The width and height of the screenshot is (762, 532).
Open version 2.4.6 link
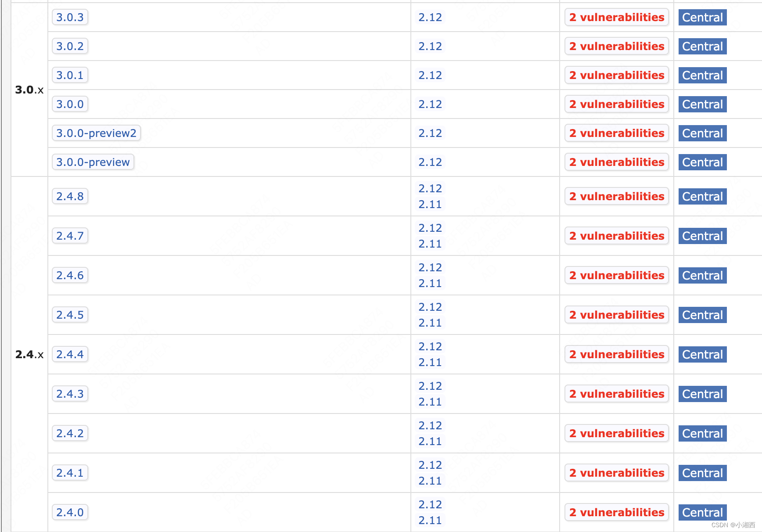coord(70,275)
